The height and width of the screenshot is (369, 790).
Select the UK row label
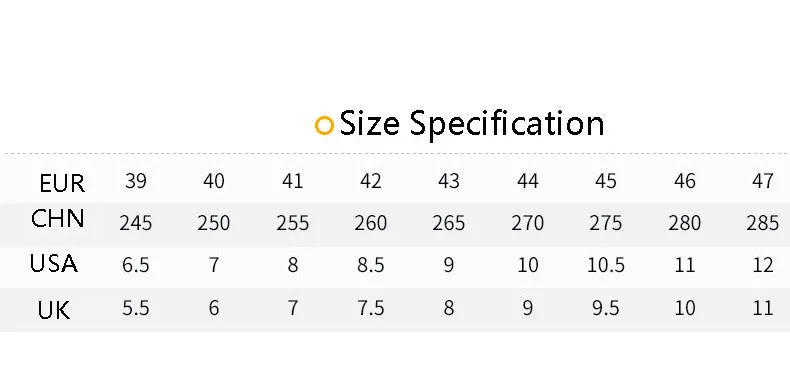pyautogui.click(x=54, y=310)
